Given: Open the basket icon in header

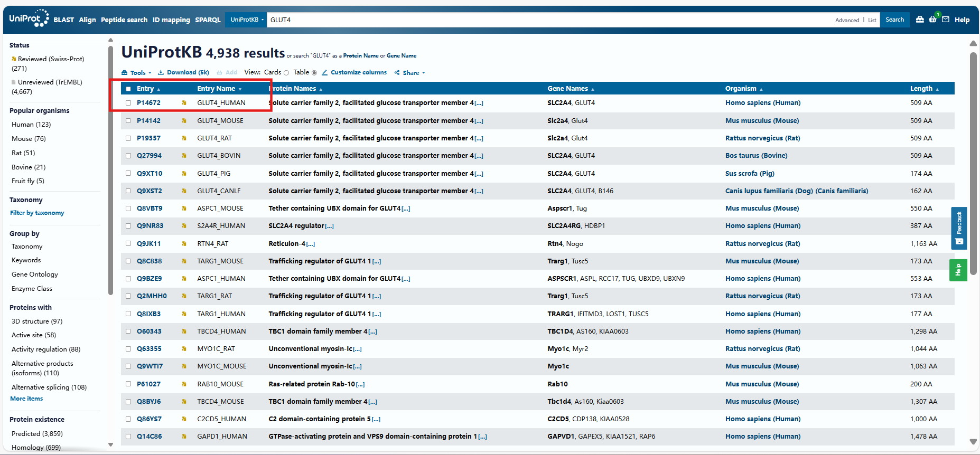Looking at the screenshot, I should (x=932, y=20).
